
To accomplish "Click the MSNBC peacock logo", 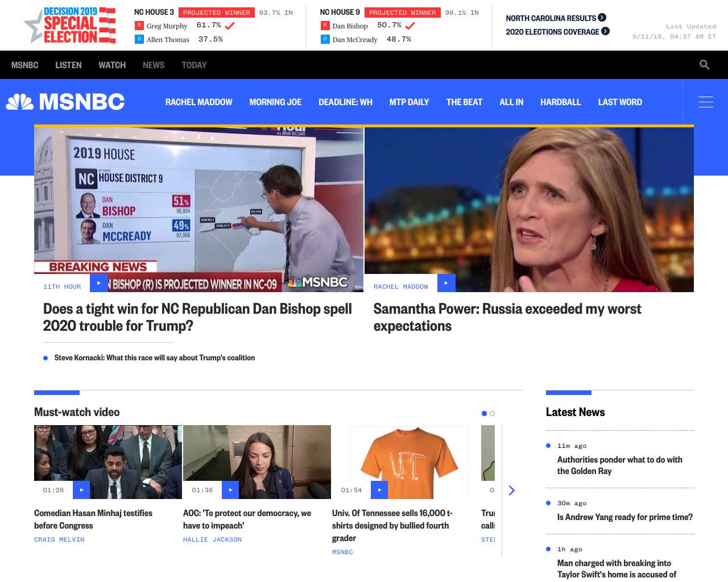I will click(65, 102).
